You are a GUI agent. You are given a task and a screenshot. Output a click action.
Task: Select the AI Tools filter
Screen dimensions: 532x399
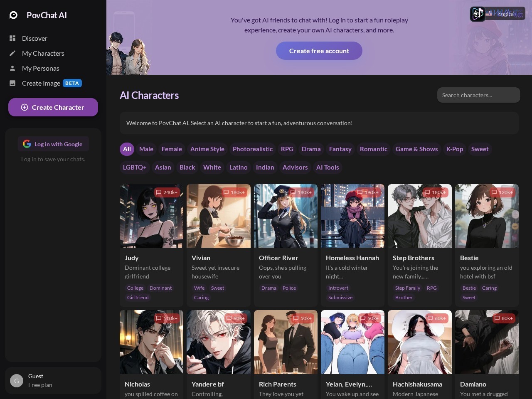[x=328, y=167]
